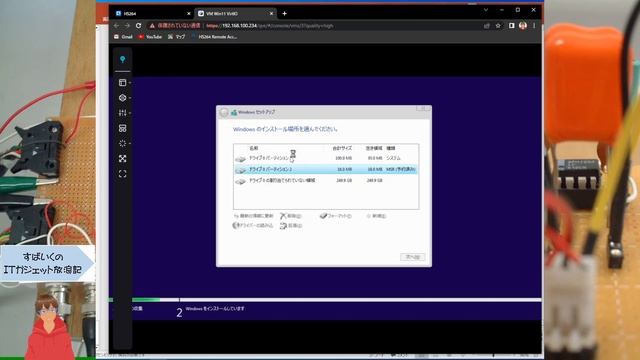Close the VM Win11 browser tab
Screen dimensions: 640x360
(x=271, y=13)
